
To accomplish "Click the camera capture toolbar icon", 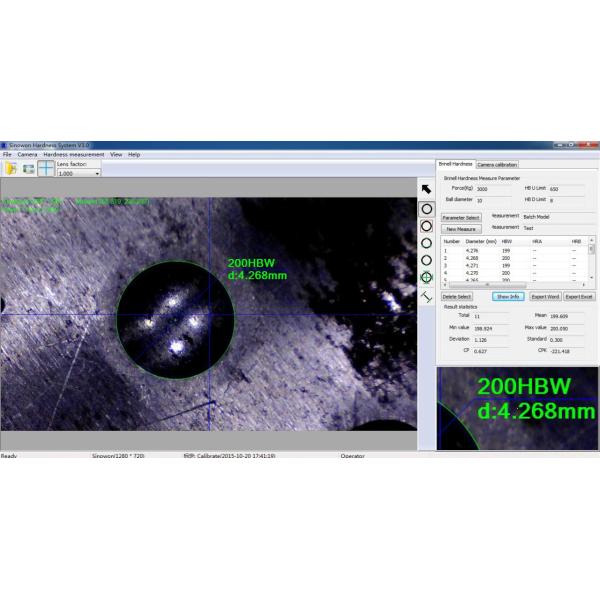I will click(x=28, y=170).
